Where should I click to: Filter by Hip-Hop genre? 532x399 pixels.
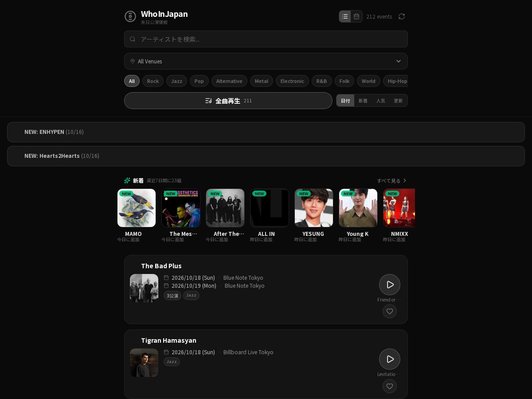pyautogui.click(x=395, y=81)
